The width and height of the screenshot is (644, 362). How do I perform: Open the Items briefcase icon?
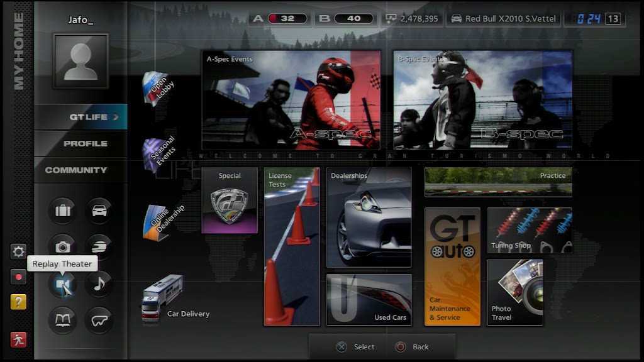62,211
